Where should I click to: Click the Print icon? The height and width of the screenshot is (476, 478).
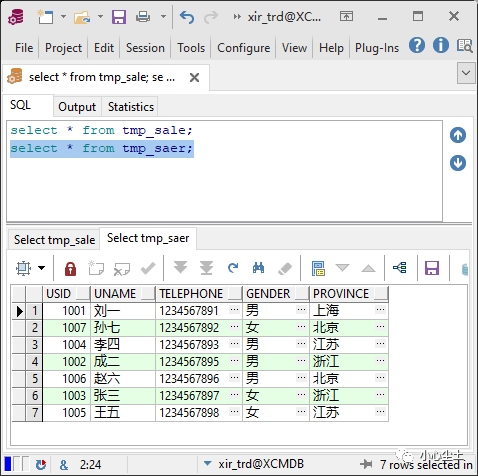tap(143, 17)
